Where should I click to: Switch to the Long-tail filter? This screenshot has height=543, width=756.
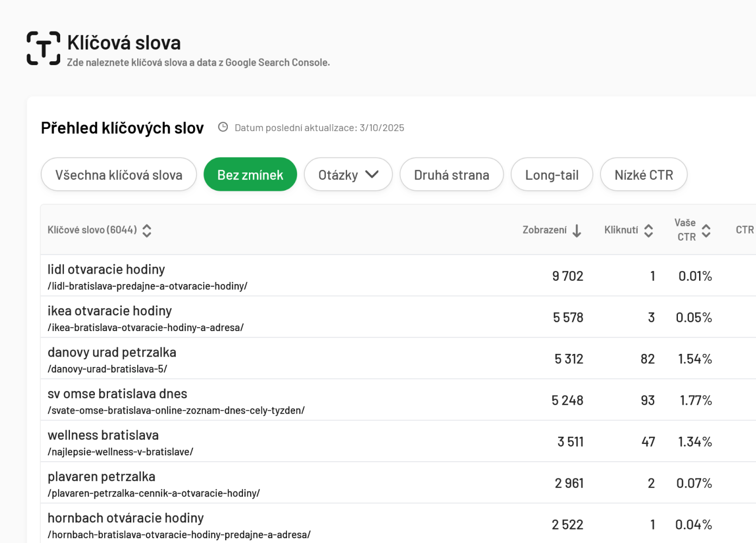(x=552, y=174)
